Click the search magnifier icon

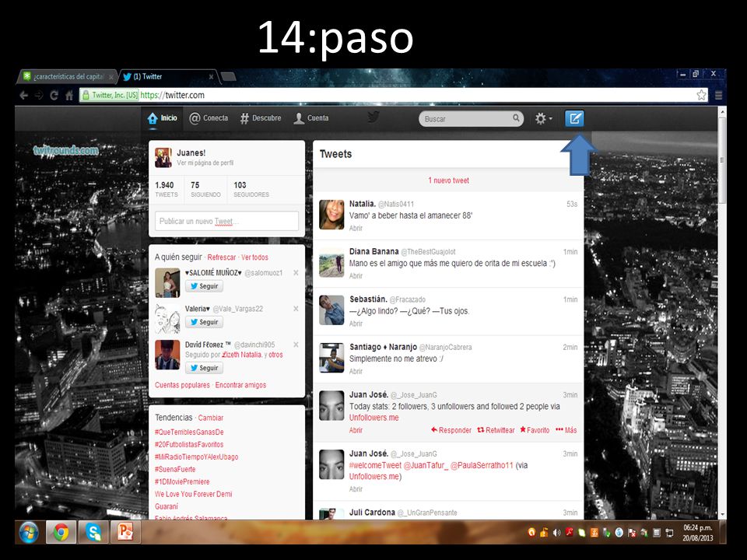(x=516, y=118)
